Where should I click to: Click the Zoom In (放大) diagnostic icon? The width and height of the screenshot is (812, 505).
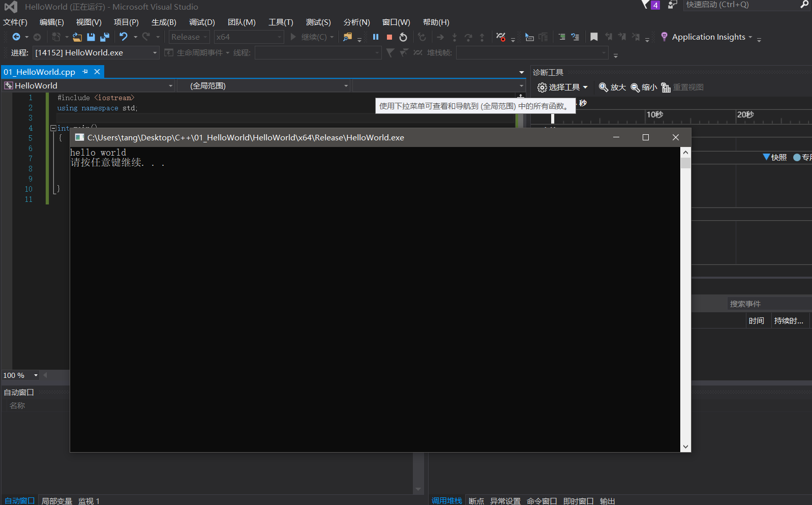click(604, 87)
